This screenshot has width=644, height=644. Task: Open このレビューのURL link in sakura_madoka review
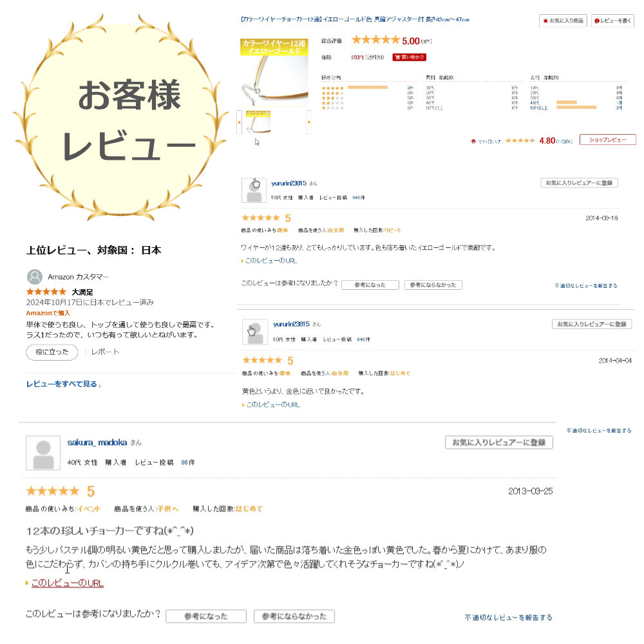(68, 583)
